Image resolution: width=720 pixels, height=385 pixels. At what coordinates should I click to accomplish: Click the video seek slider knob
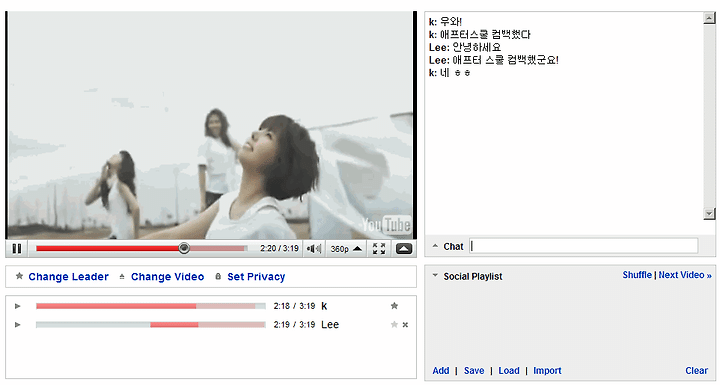pos(184,248)
